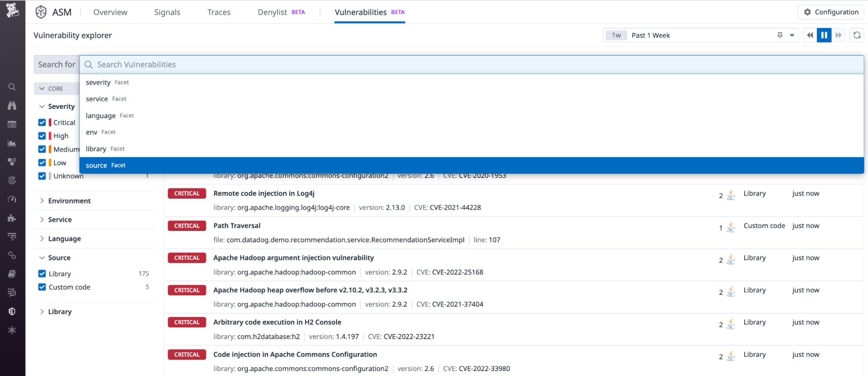Open the Past 1 Week time selector
The image size is (868, 376).
point(700,35)
